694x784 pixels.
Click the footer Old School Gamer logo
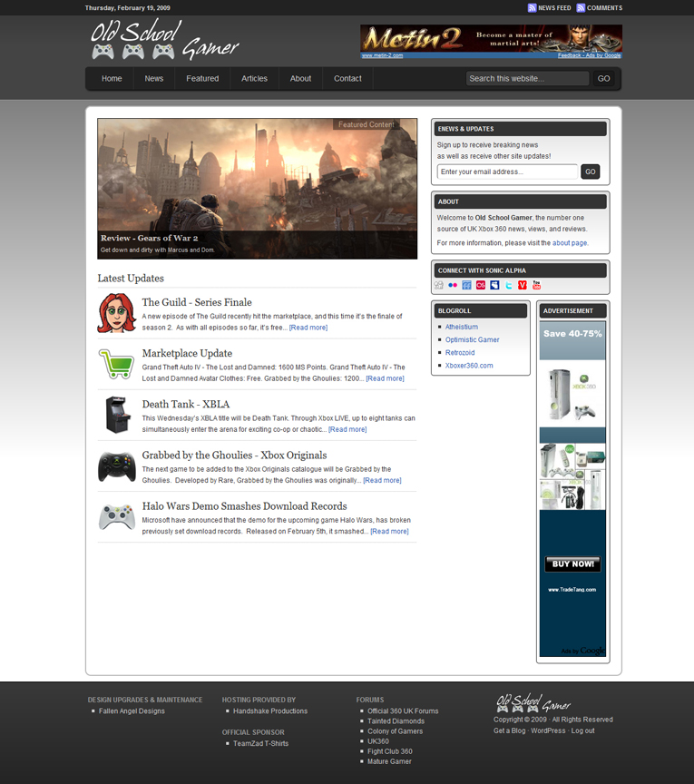tap(533, 702)
